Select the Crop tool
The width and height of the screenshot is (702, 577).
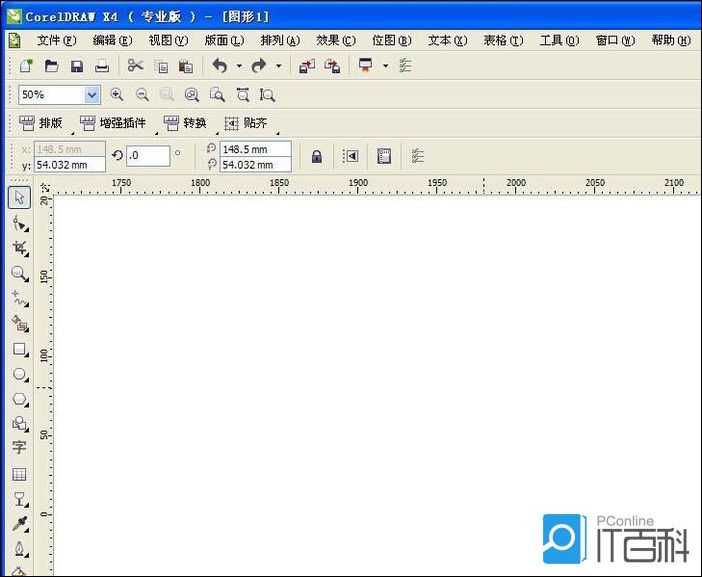pos(19,248)
